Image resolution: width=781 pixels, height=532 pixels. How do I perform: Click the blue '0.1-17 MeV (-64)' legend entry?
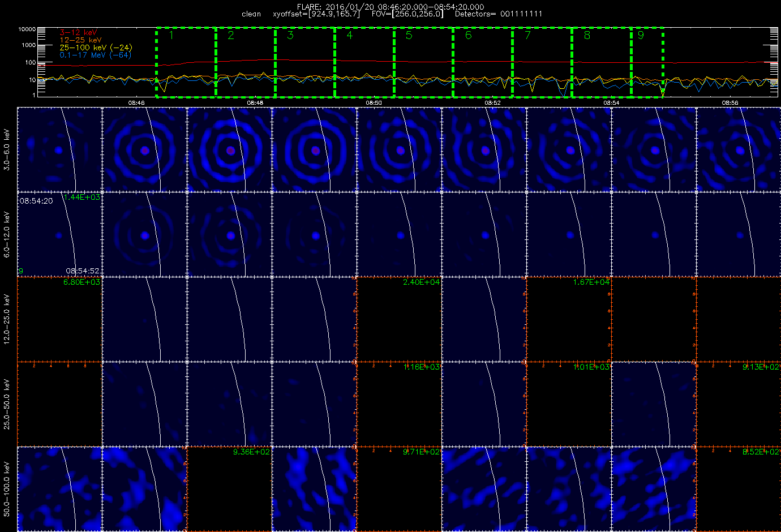[95, 55]
